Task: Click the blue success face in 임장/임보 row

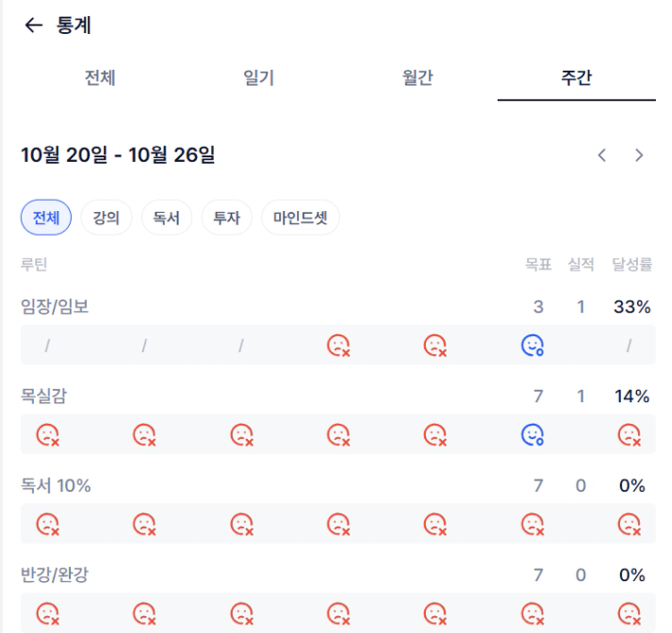Action: click(x=533, y=346)
